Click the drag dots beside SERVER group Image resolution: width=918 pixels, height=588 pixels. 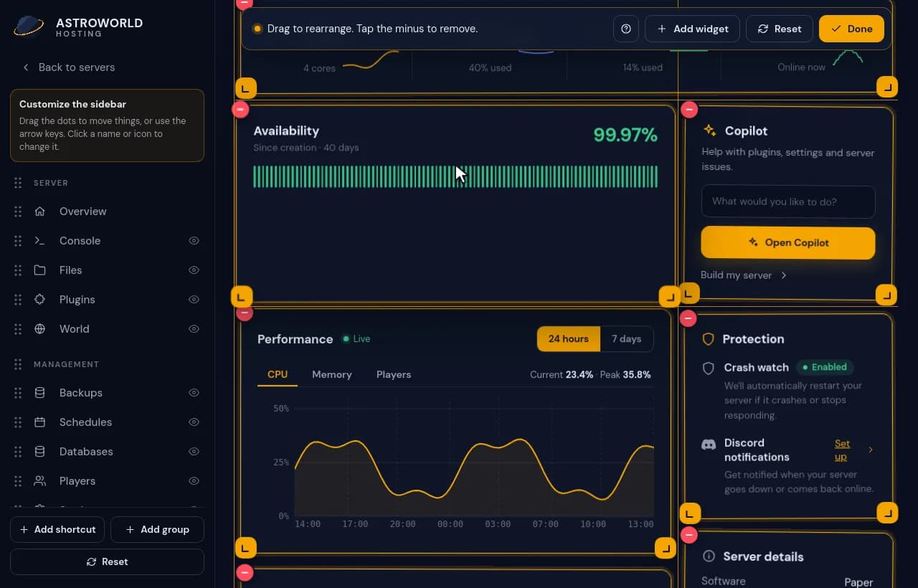point(18,183)
